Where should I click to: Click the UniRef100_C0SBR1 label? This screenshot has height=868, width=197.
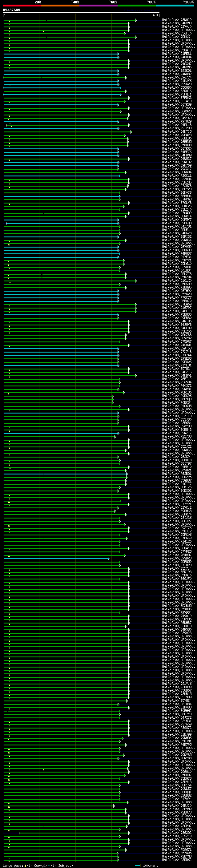click(177, 470)
